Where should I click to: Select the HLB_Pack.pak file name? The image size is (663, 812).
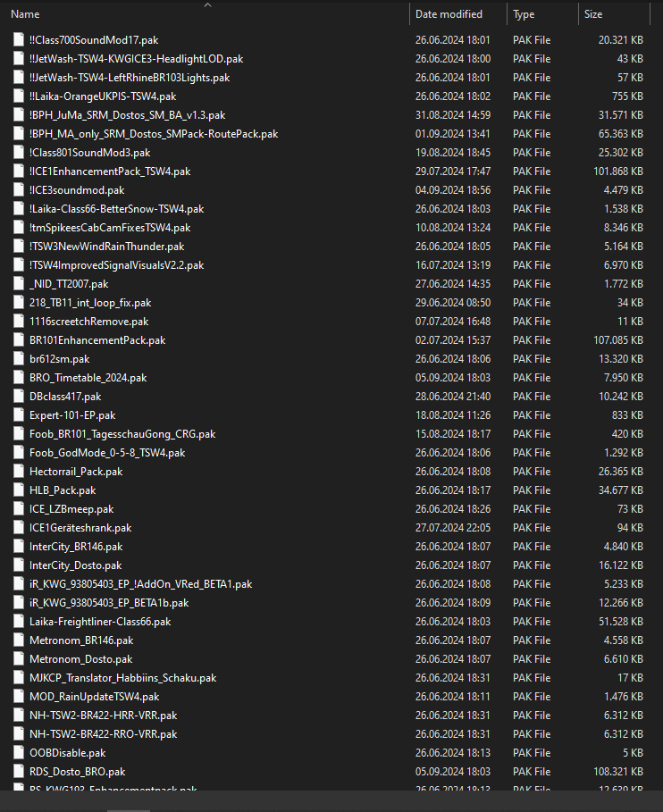pyautogui.click(x=63, y=490)
